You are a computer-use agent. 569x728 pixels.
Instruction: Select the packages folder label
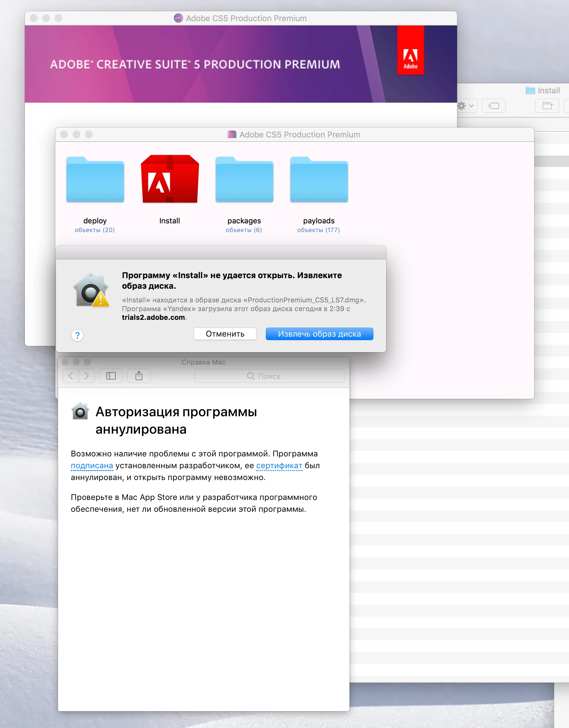pyautogui.click(x=244, y=221)
